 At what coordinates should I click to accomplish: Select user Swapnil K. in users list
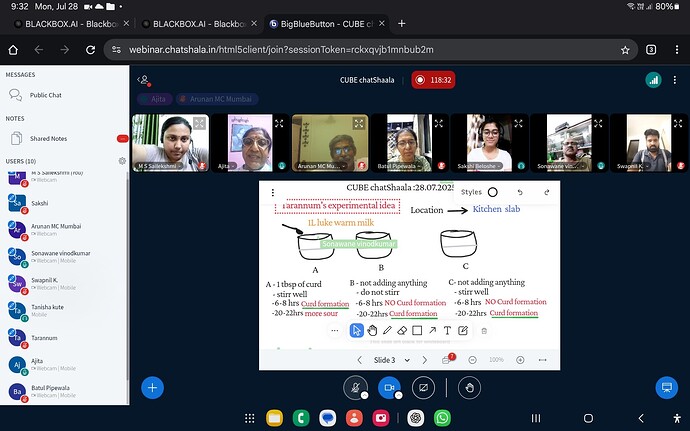65,284
